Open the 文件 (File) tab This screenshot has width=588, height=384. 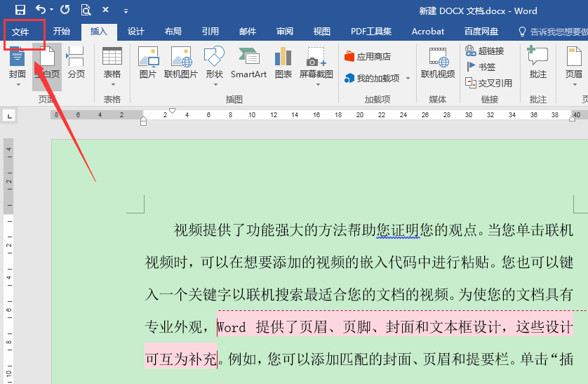point(20,32)
